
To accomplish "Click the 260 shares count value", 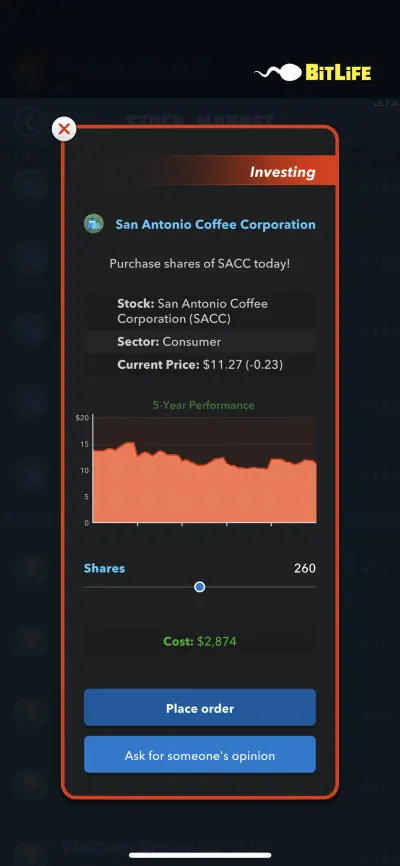I will (305, 568).
